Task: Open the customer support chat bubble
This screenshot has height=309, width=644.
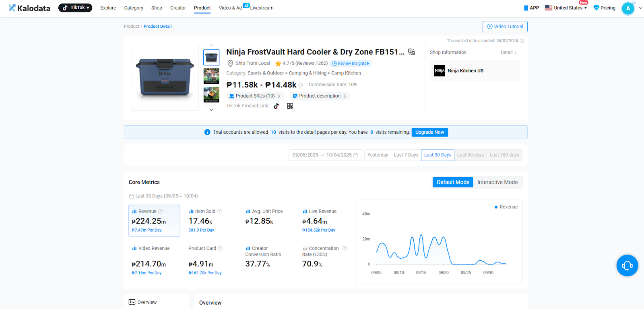Action: pyautogui.click(x=627, y=265)
